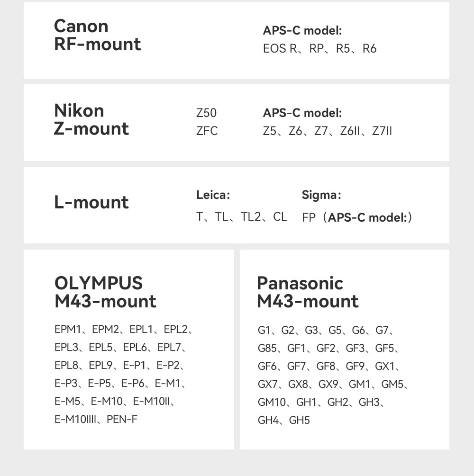This screenshot has width=474, height=476.
Task: Select the ZFC model text
Action: [x=207, y=131]
